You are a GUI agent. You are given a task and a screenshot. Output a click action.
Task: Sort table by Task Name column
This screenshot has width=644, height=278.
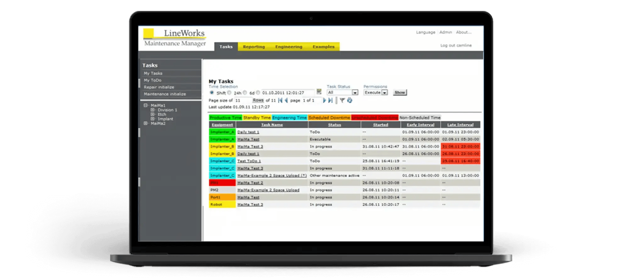(x=272, y=125)
